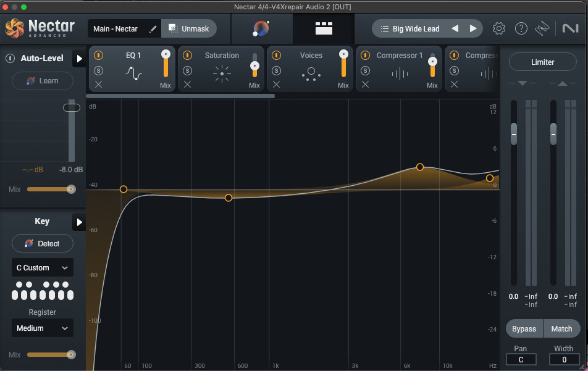Toggle the global Bypass button
588x371 pixels.
[x=524, y=328]
